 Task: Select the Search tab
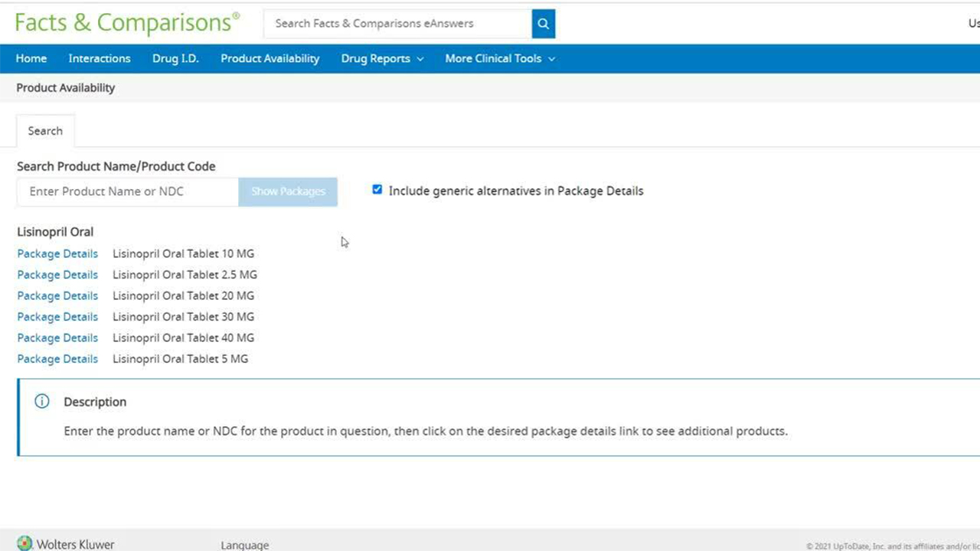pos(45,131)
